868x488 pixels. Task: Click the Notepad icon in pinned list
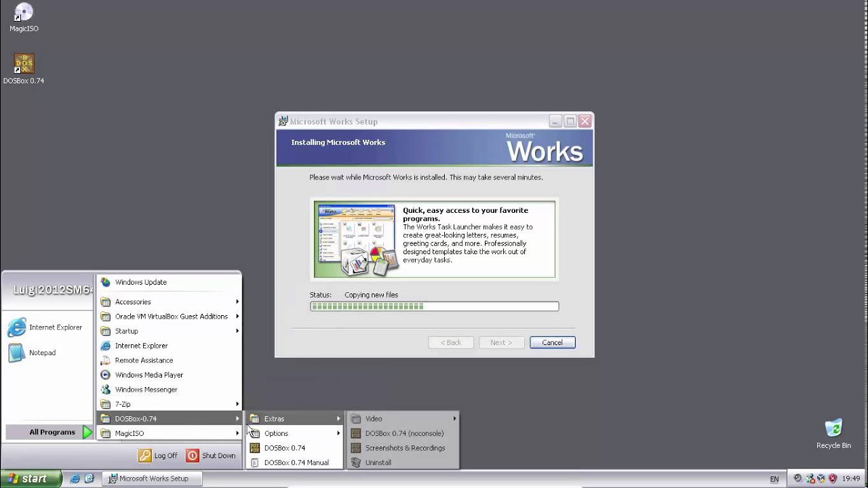point(17,352)
